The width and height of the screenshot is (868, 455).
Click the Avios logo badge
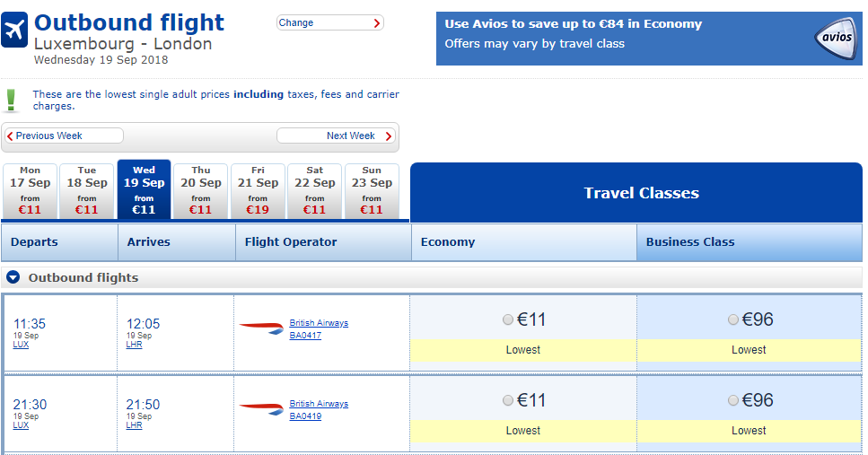pos(836,38)
